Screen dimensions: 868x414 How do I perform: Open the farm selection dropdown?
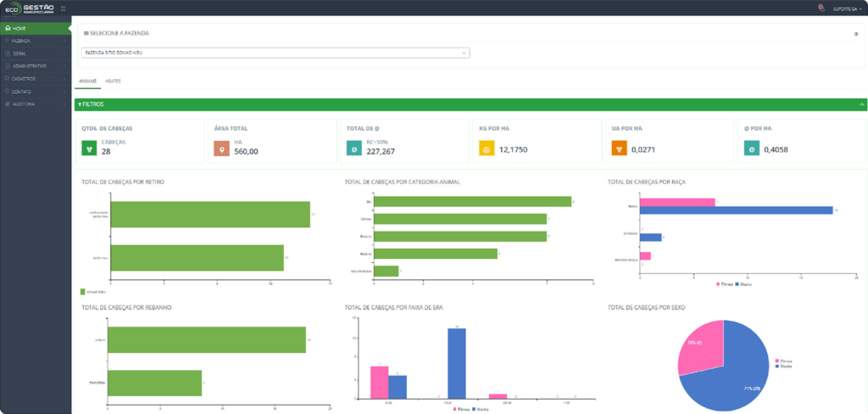coord(275,53)
